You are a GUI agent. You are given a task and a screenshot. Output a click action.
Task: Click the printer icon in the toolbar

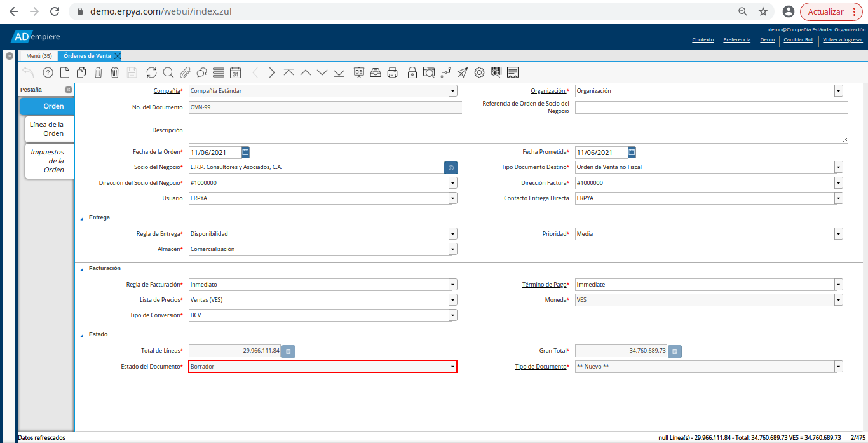click(393, 72)
